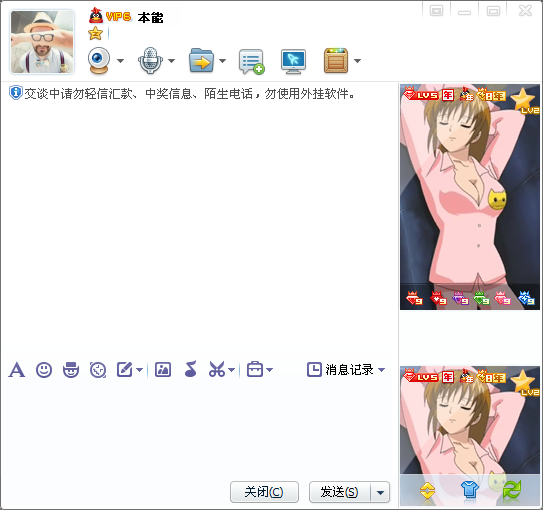This screenshot has width=543, height=510.
Task: Click the message input text area
Action: point(199,429)
